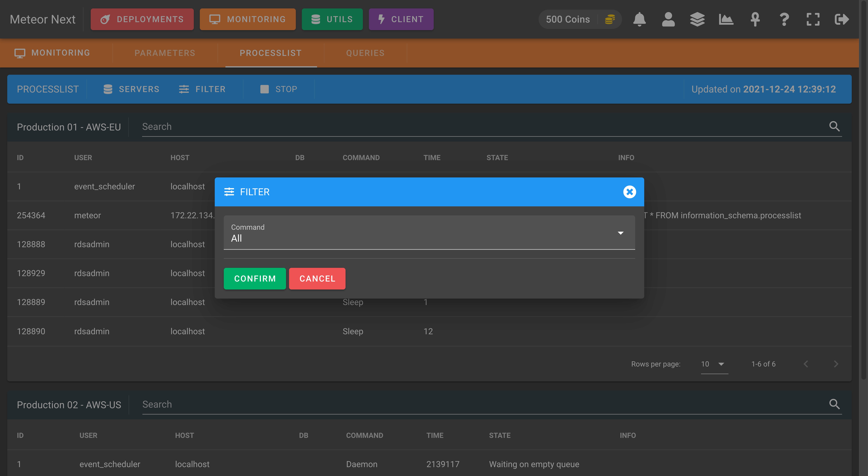The width and height of the screenshot is (868, 476).
Task: Cancel the filter dialog
Action: pyautogui.click(x=317, y=279)
